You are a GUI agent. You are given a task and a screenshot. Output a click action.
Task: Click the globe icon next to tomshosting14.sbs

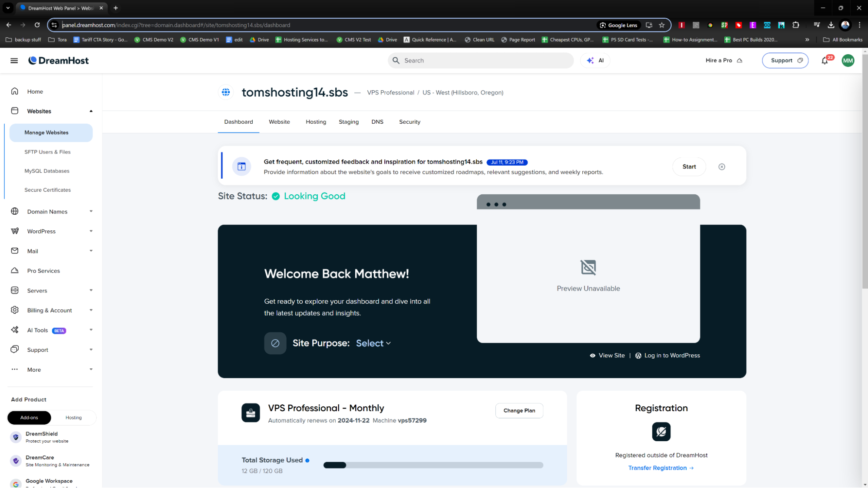226,92
